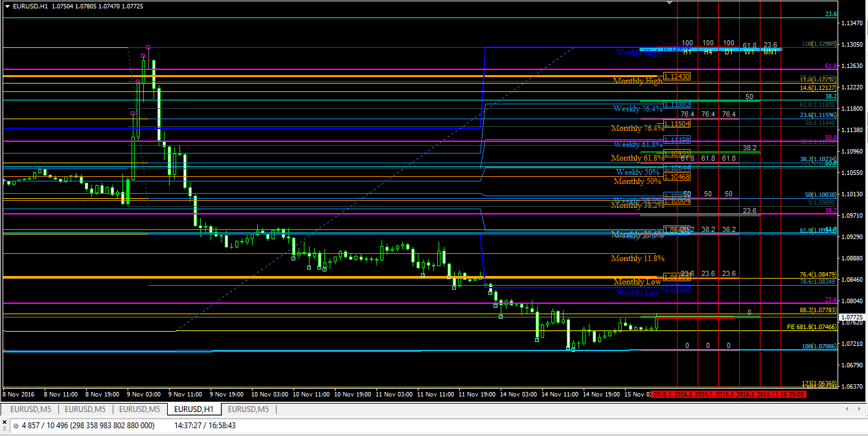This screenshot has height=436, width=868.
Task: Select the Weekly Low label
Action: point(638,293)
